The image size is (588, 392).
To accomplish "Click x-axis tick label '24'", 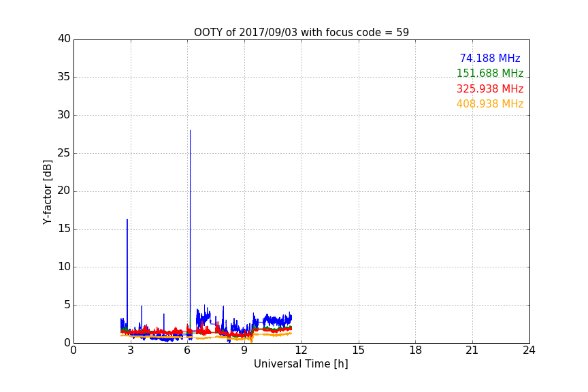I will pos(529,350).
